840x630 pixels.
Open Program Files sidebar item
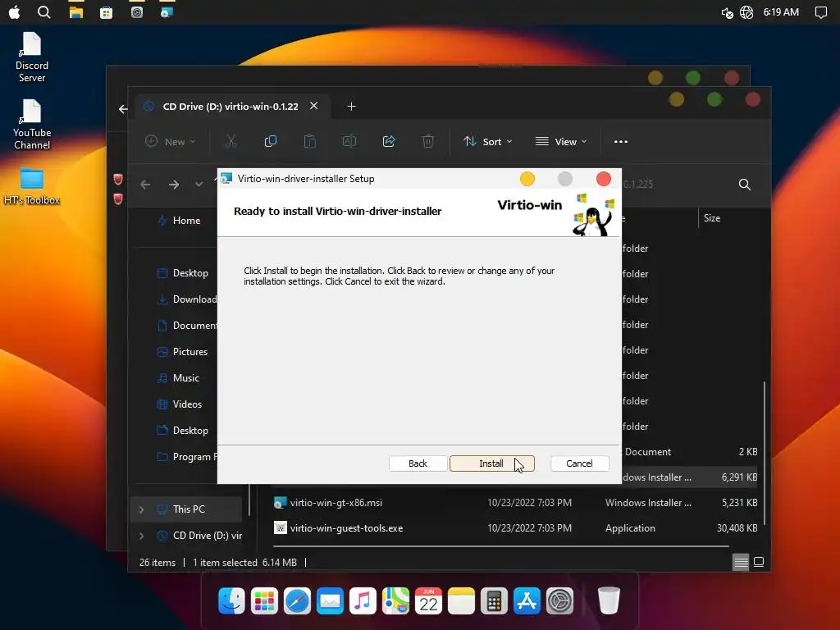click(186, 456)
